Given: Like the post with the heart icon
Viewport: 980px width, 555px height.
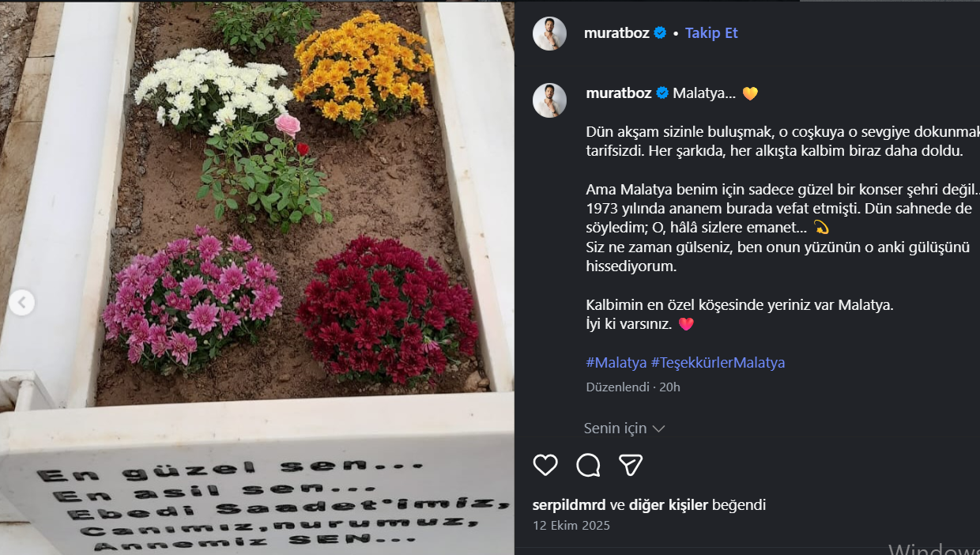Looking at the screenshot, I should (545, 465).
